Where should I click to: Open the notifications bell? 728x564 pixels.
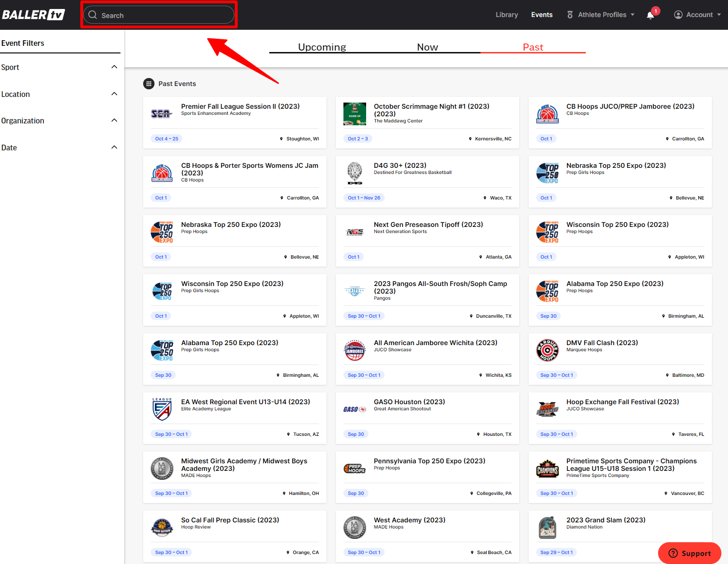click(651, 15)
